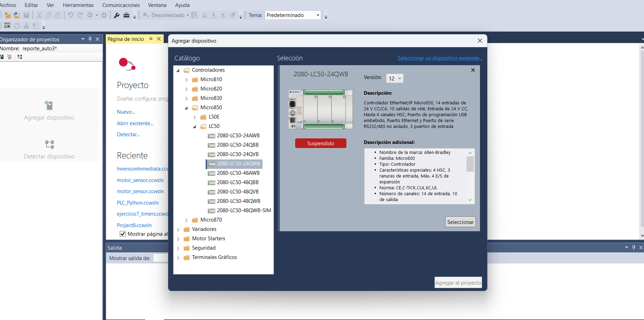The height and width of the screenshot is (320, 644).
Task: Click the wrench tool icon in toolbar
Action: click(x=117, y=15)
